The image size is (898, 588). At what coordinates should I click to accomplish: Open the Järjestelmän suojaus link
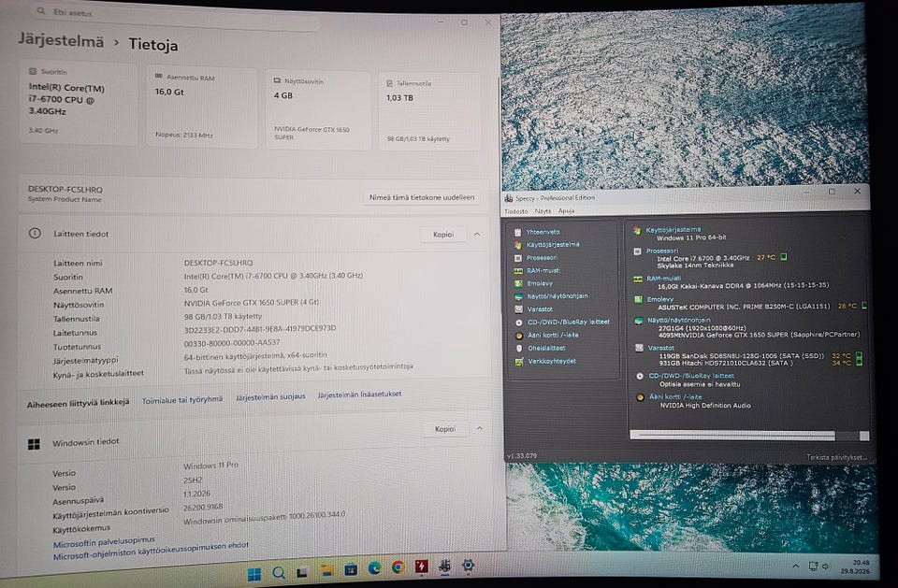click(270, 396)
